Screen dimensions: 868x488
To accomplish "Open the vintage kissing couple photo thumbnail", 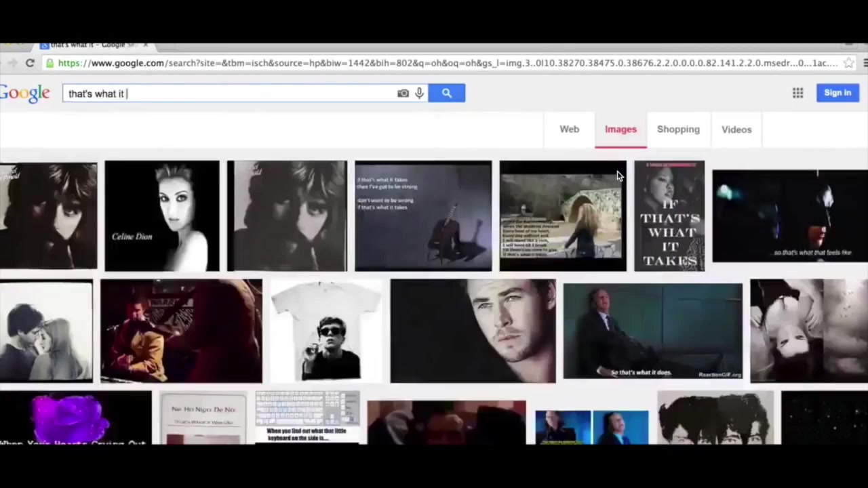I will tap(46, 331).
